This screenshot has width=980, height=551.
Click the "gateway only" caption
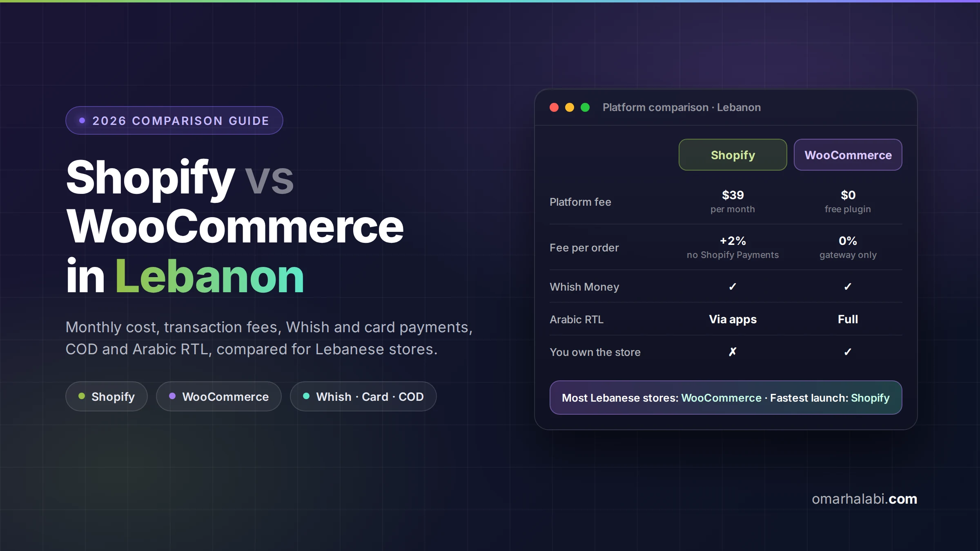point(848,255)
